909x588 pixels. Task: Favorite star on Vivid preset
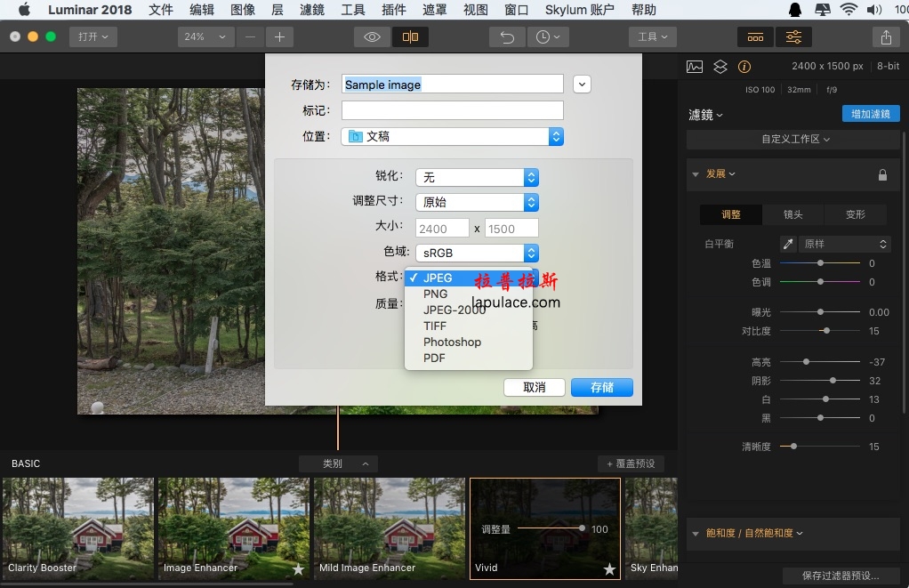coord(609,569)
